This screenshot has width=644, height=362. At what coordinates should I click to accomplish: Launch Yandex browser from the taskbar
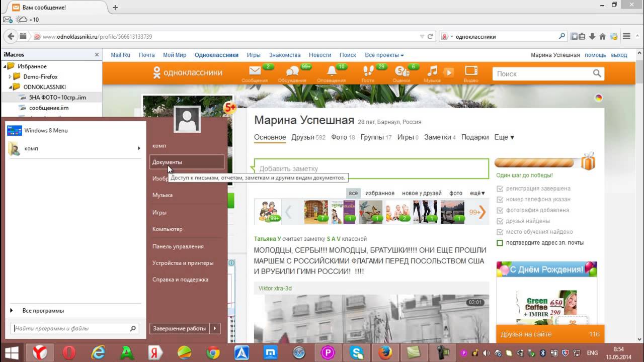tap(40, 353)
